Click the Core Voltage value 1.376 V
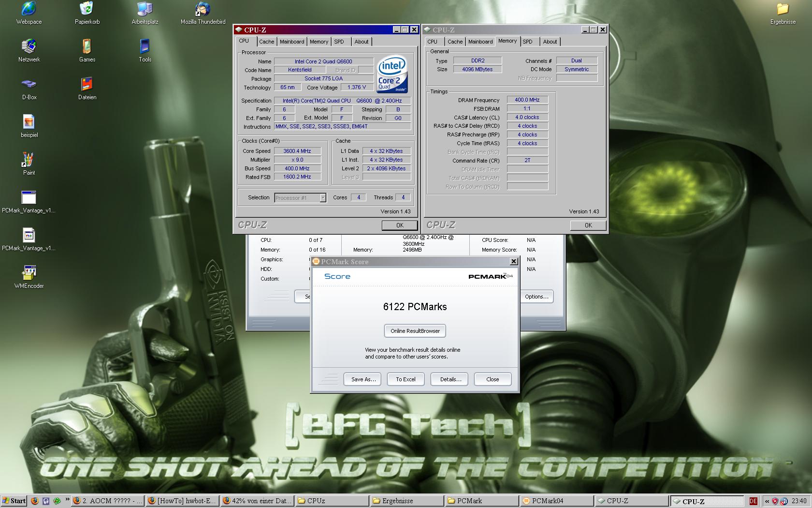This screenshot has width=812, height=508. point(357,87)
